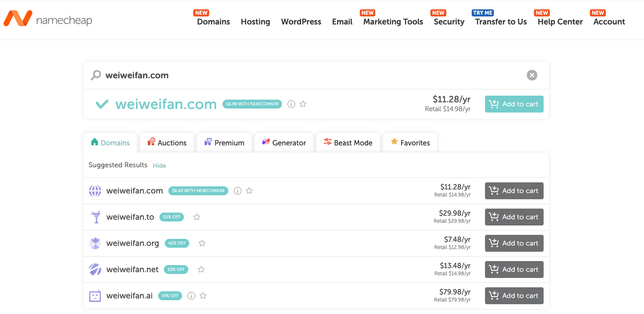Screen dimensions: 644x314
Task: Open the Beast Mode tab
Action: tap(348, 143)
